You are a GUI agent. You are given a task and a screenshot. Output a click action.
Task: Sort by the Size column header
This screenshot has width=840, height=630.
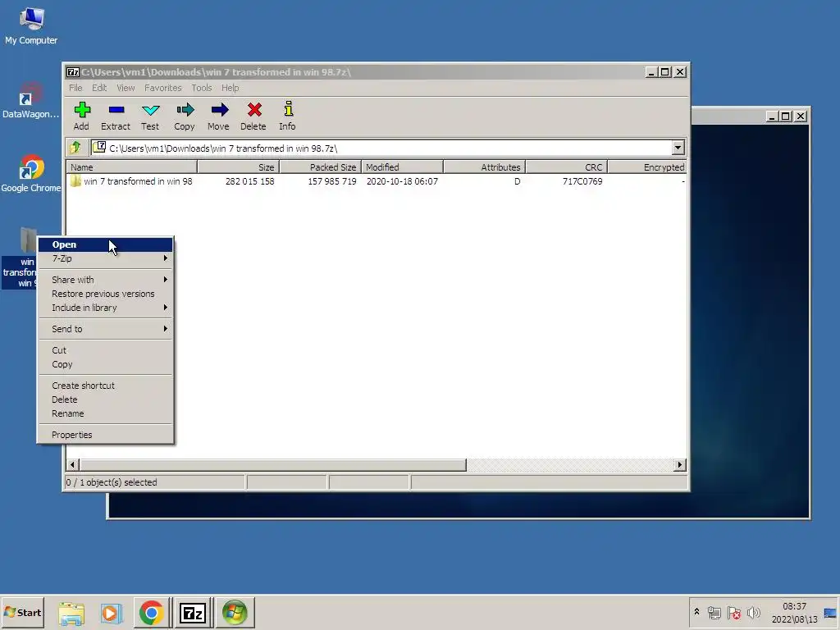[x=239, y=167]
